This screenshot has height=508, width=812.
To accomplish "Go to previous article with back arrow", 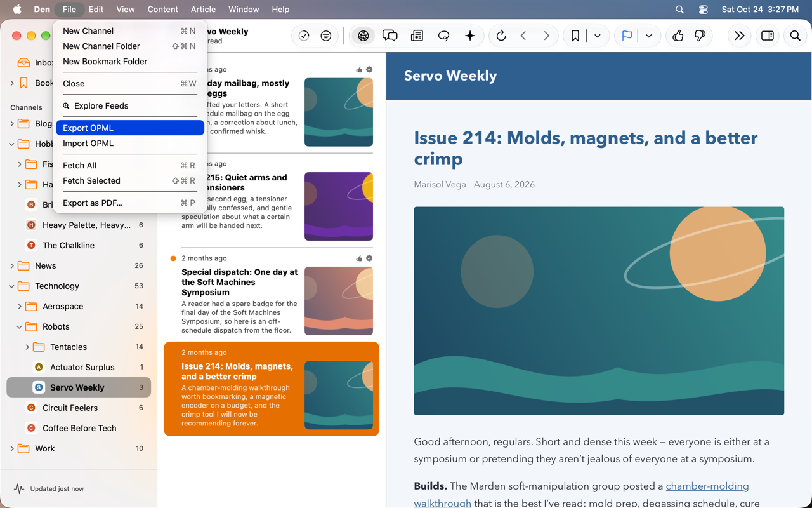I will (x=523, y=36).
